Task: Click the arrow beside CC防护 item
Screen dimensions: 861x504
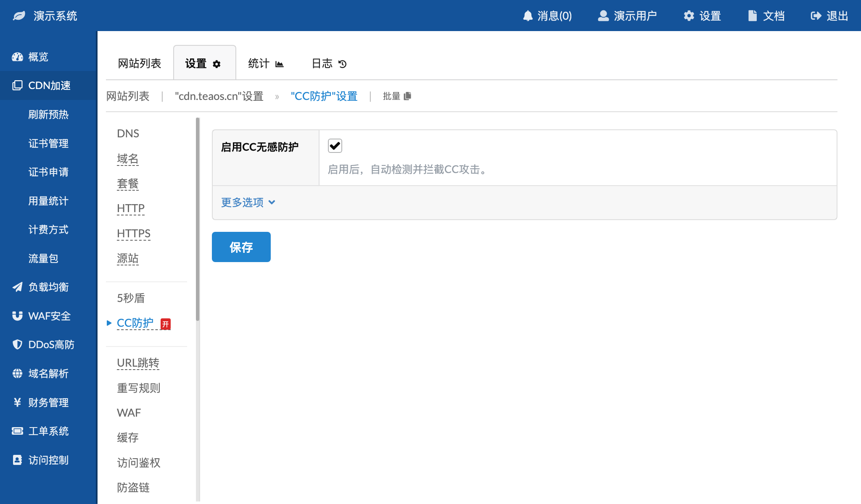Action: pyautogui.click(x=109, y=323)
